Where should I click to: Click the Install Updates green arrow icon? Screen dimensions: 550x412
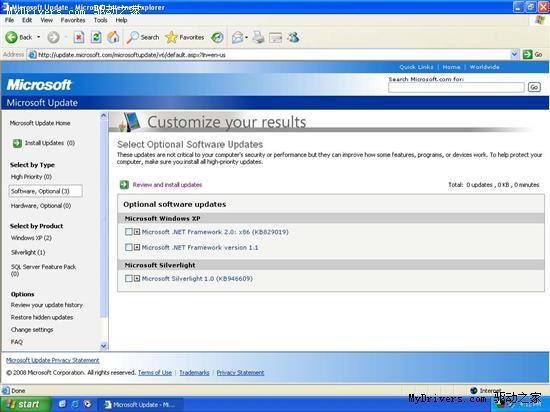pyautogui.click(x=17, y=143)
